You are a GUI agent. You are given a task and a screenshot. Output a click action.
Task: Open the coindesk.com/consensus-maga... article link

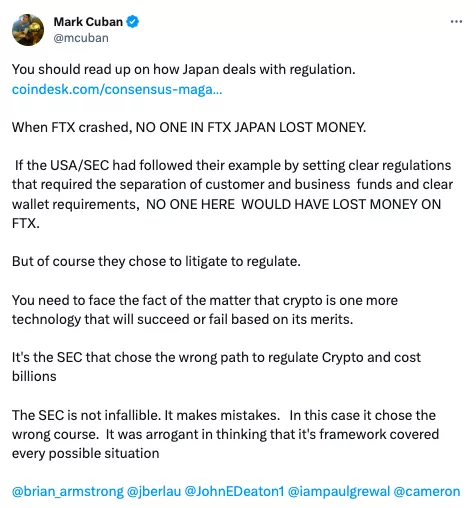click(x=117, y=89)
